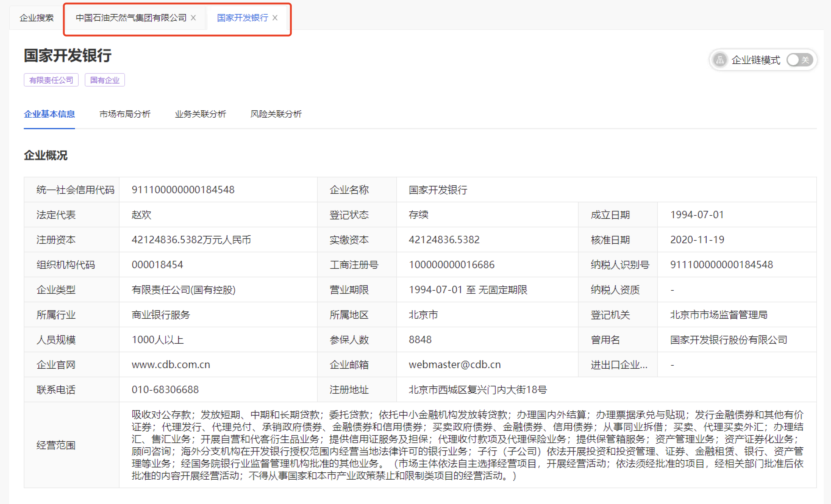Select the registered capital 42124836.5382万元人民币
The image size is (831, 504).
[191, 240]
